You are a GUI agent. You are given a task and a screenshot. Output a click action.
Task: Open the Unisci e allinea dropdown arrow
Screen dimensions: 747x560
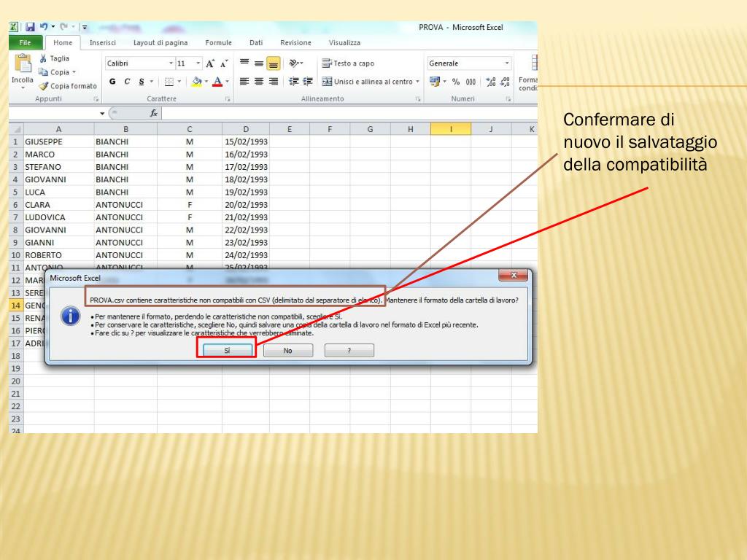coord(418,82)
